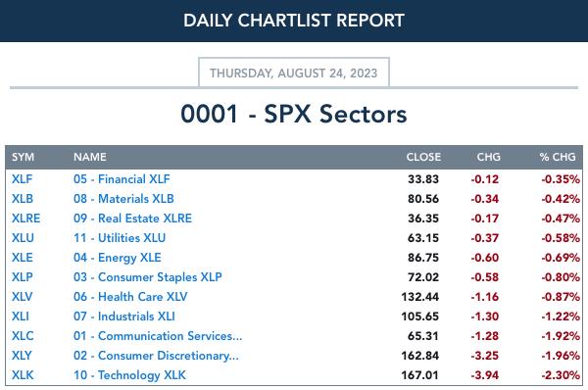The width and height of the screenshot is (588, 390).
Task: Click the CLOSE column header
Action: click(x=423, y=157)
